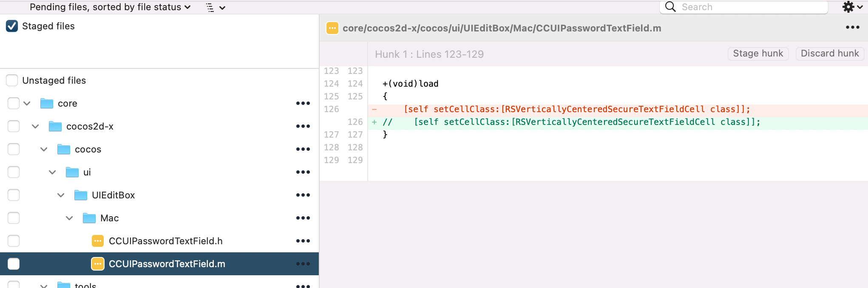Stage the cocos2d-x folder via checkbox
868x288 pixels.
click(x=14, y=126)
